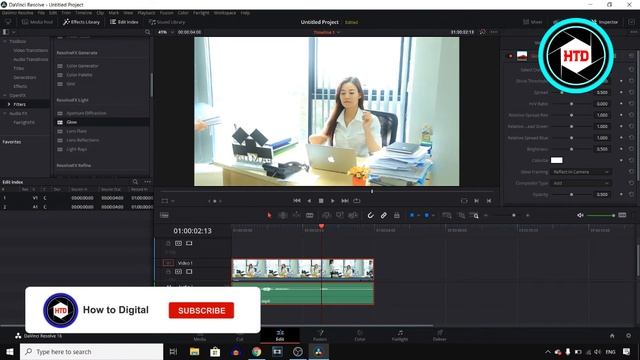Disable the Glow effect in Inspector
The height and width of the screenshot is (360, 640).
[x=510, y=56]
